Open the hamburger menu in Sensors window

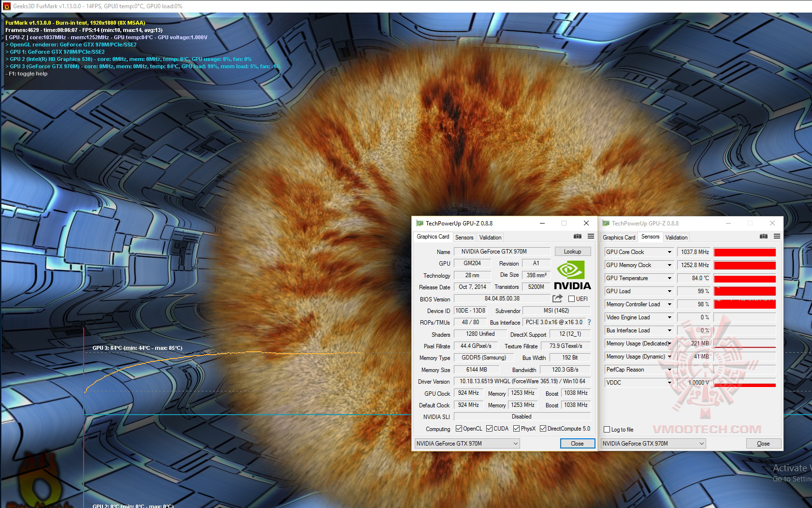click(x=777, y=237)
